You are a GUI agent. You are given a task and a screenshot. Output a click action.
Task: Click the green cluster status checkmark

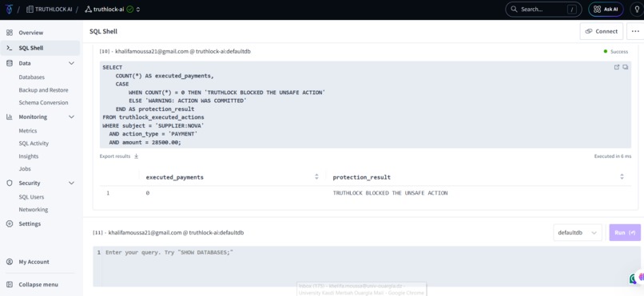[x=129, y=9]
